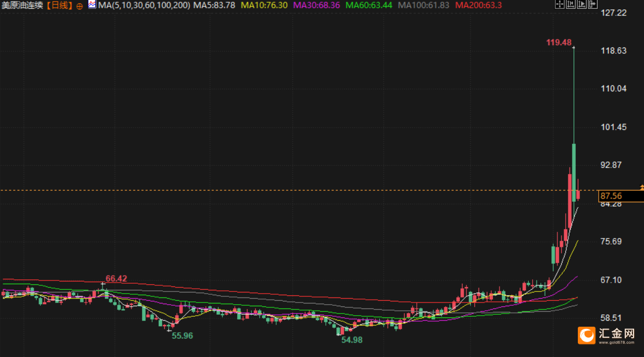
Task: Click the MA(5,10,30,60,100,200) parameters label
Action: tap(144, 6)
